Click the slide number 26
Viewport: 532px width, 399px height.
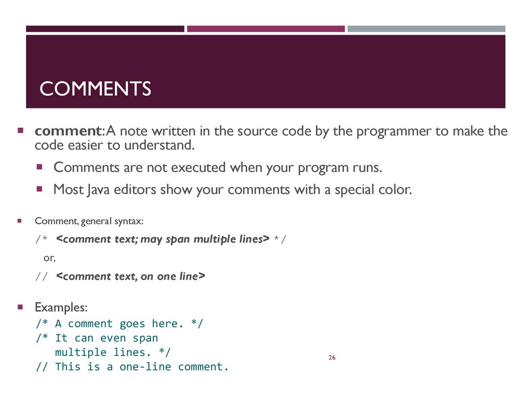point(332,357)
